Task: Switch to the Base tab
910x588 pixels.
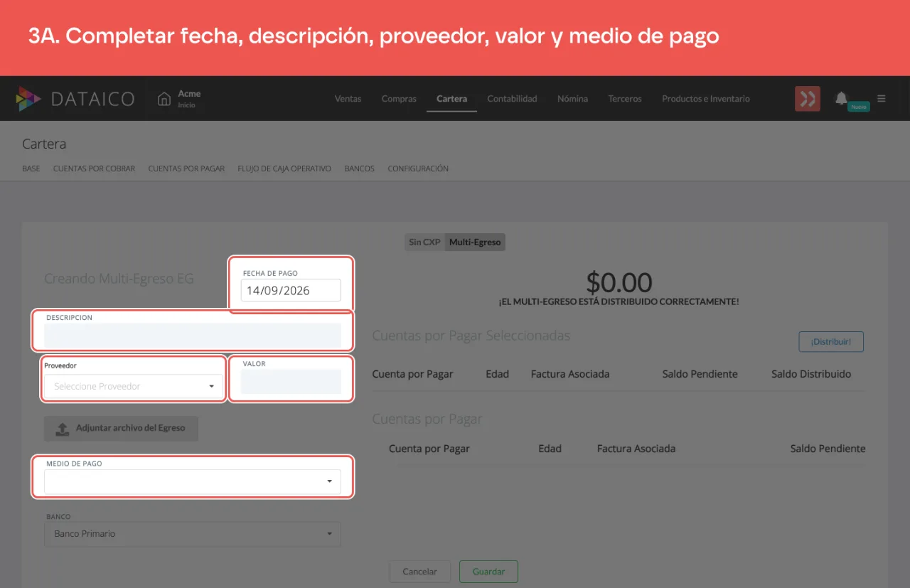Action: click(x=31, y=169)
